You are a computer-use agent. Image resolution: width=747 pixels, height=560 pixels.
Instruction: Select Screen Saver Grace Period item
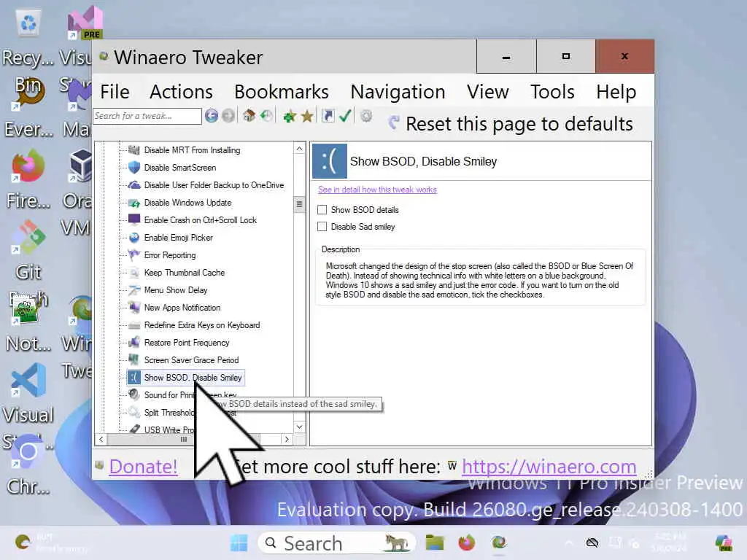click(192, 360)
